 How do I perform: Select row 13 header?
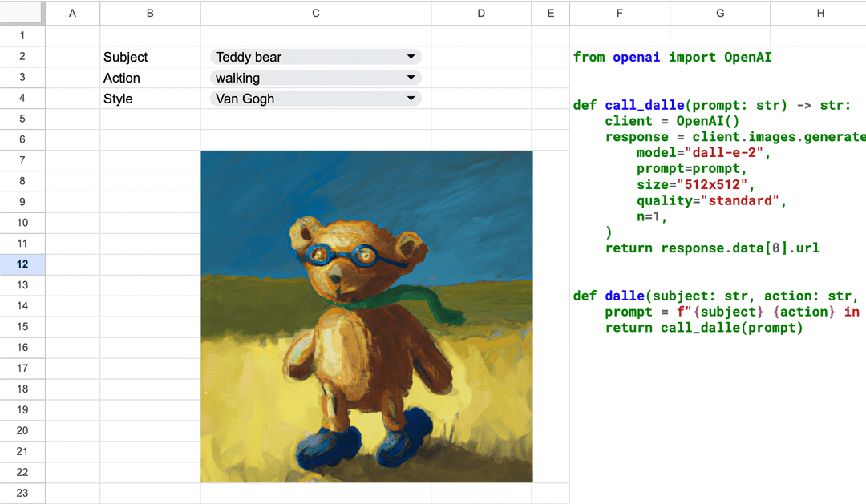click(x=22, y=284)
